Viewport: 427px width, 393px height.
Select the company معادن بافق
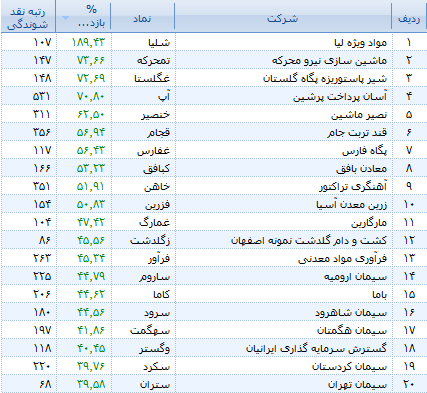point(362,169)
